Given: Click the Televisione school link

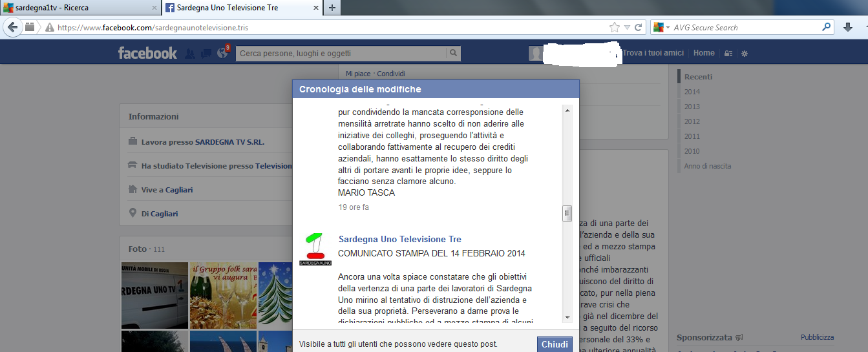Looking at the screenshot, I should (274, 166).
